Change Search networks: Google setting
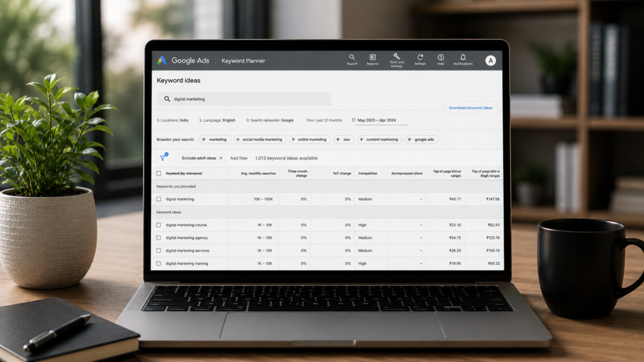The image size is (644, 362). click(x=270, y=120)
